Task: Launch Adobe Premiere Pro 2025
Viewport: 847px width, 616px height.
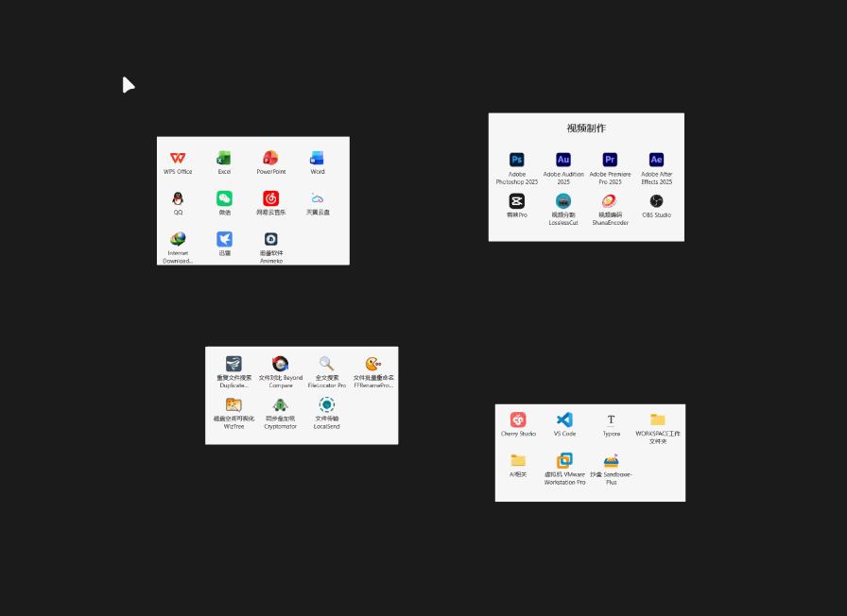Action: pos(610,160)
